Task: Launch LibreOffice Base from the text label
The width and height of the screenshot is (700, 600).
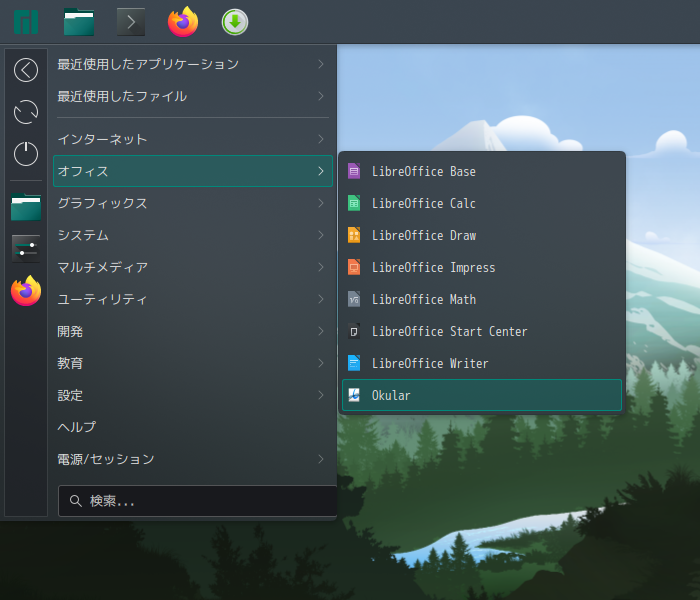Action: 424,171
